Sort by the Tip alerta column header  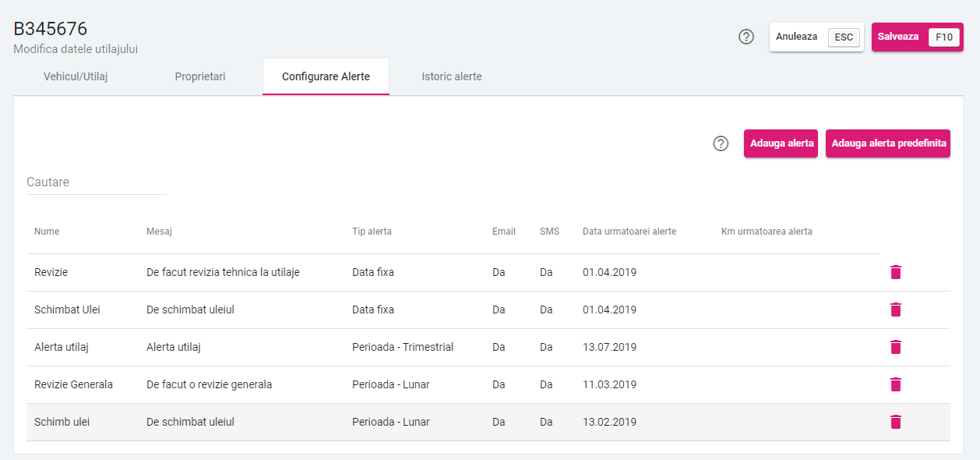372,232
